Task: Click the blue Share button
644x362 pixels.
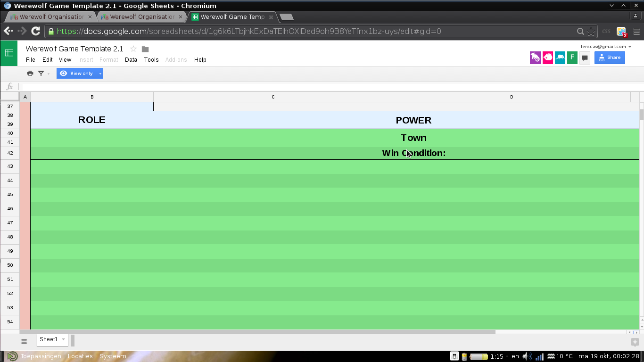Action: pos(610,58)
